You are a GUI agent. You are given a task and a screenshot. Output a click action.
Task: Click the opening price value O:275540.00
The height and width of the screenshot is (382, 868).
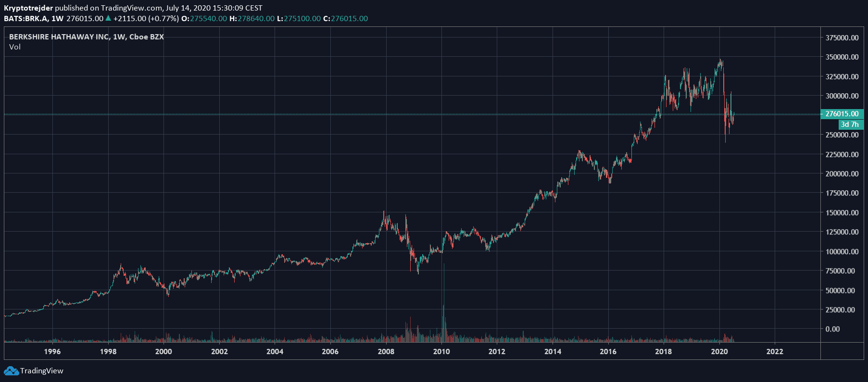[x=204, y=18]
